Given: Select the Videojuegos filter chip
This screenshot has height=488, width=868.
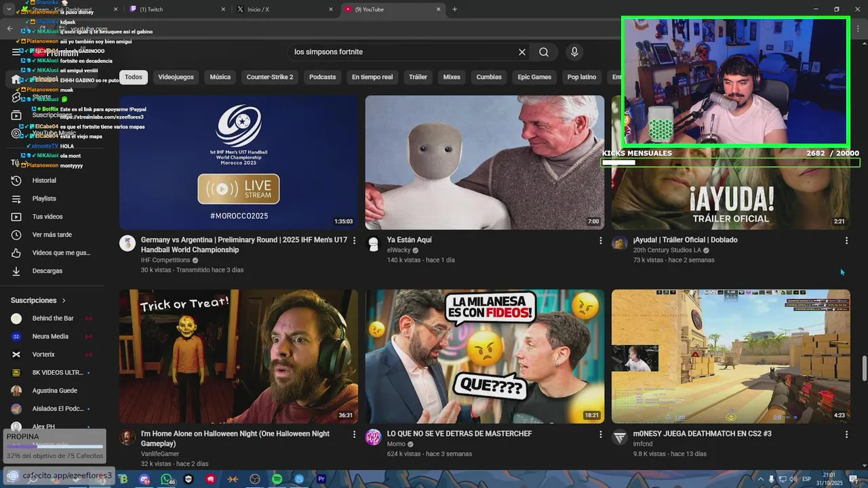Looking at the screenshot, I should pyautogui.click(x=176, y=77).
